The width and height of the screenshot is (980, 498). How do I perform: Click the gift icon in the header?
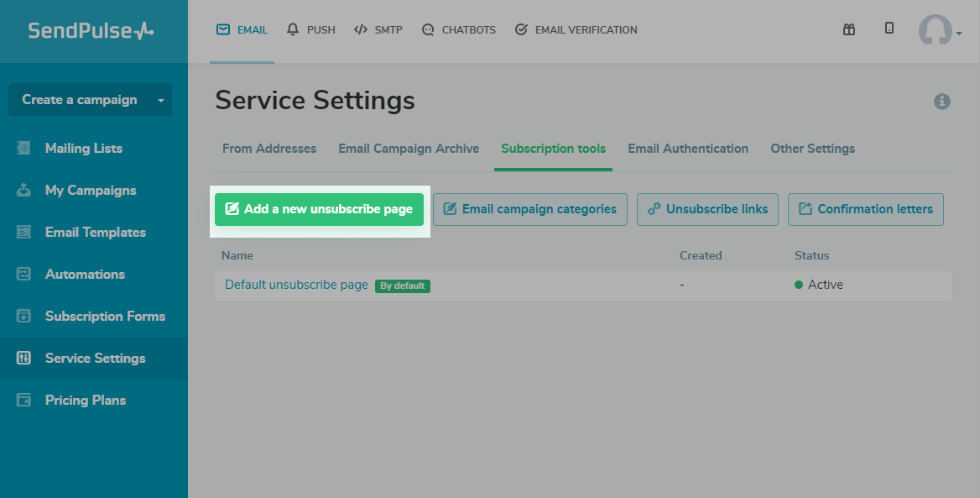(849, 29)
